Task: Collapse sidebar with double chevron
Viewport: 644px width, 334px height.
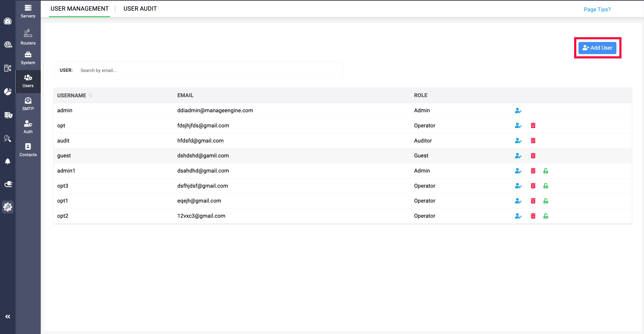Action: [x=8, y=317]
